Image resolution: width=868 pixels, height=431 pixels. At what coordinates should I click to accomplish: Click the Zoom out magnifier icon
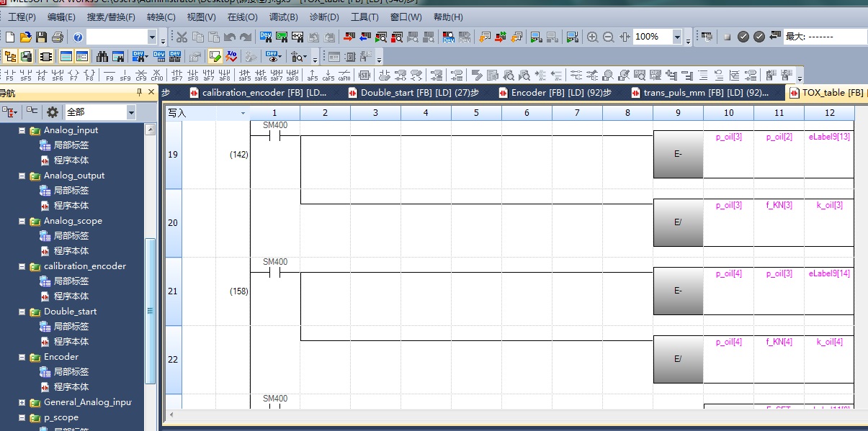(608, 37)
